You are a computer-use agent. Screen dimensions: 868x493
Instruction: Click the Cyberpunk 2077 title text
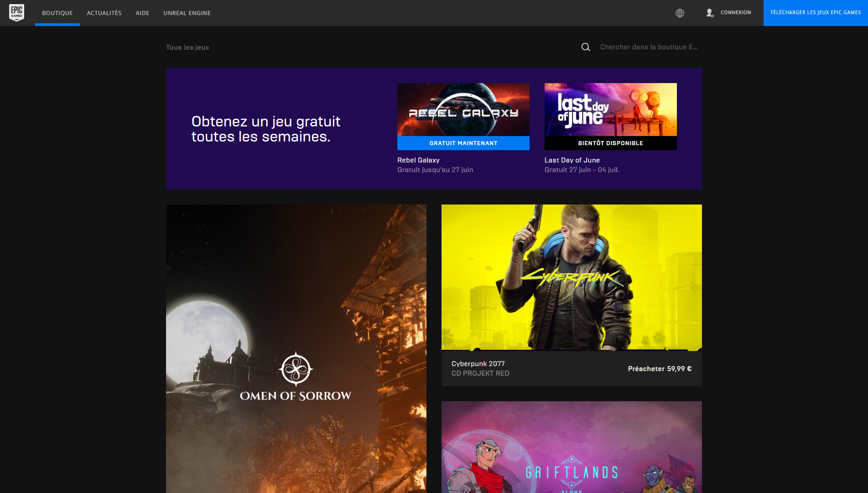(x=478, y=364)
